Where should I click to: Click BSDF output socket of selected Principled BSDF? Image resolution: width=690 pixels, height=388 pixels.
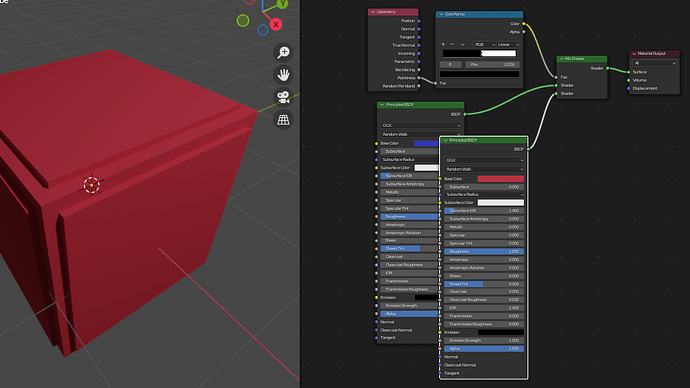[x=528, y=149]
